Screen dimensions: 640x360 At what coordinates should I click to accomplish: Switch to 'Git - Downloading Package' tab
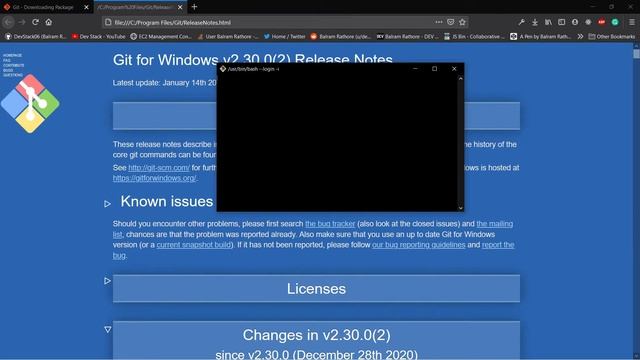click(x=46, y=7)
